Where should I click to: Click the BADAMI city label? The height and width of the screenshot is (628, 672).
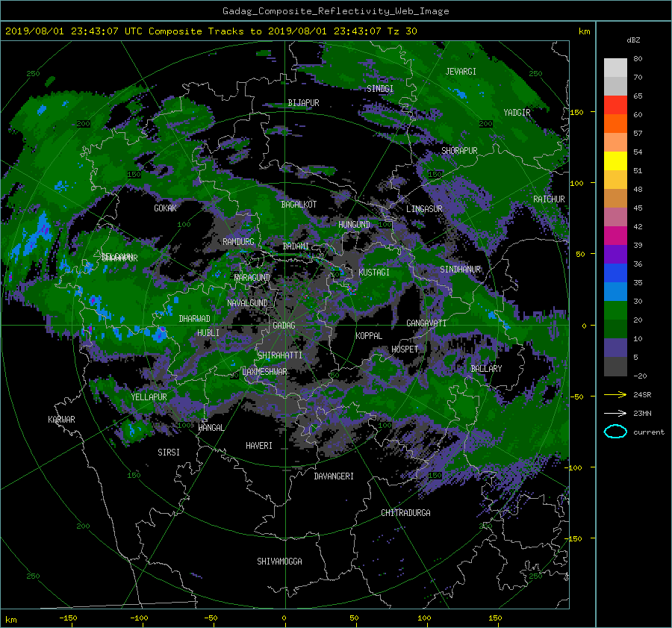[296, 246]
